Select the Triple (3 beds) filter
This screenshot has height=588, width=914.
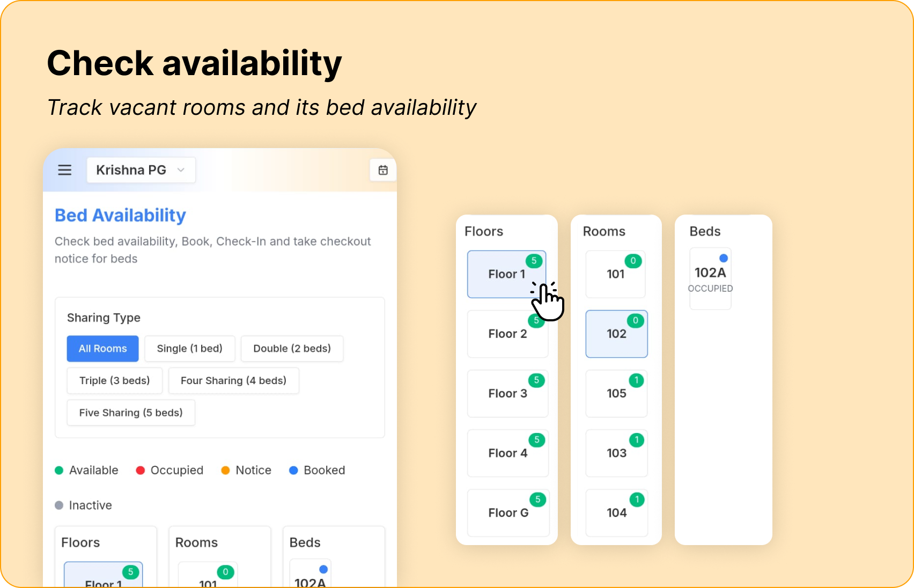pyautogui.click(x=114, y=380)
